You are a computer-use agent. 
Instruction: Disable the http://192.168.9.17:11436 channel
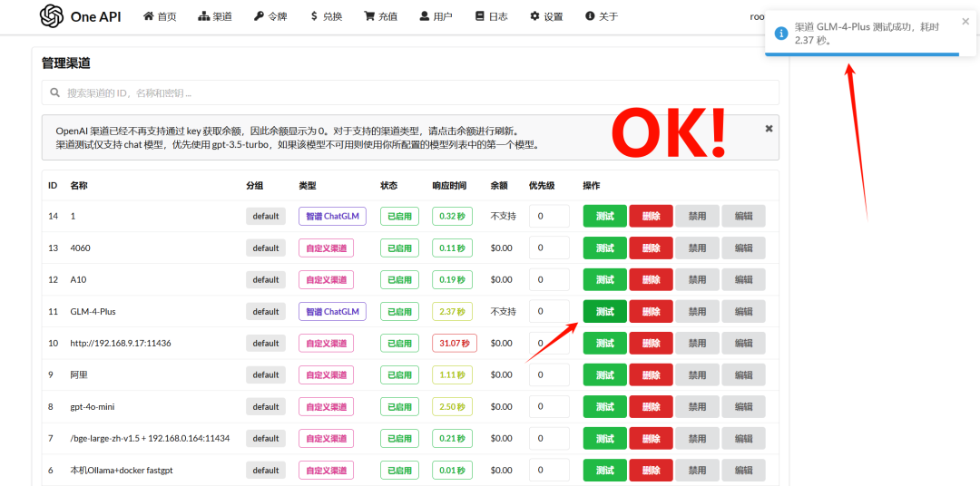click(x=697, y=343)
